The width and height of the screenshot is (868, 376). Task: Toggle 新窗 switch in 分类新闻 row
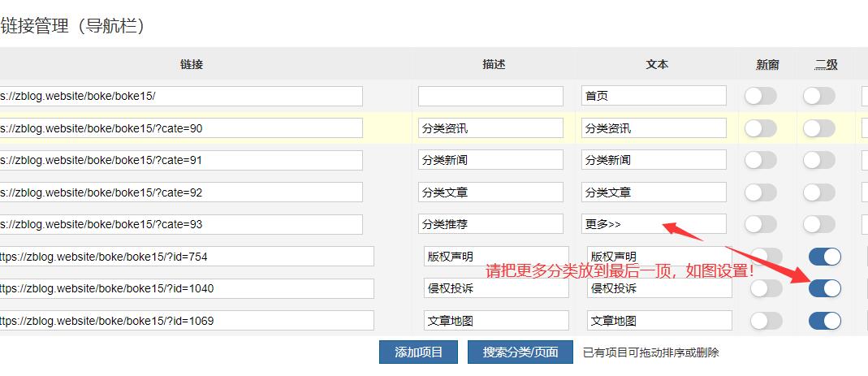[761, 160]
